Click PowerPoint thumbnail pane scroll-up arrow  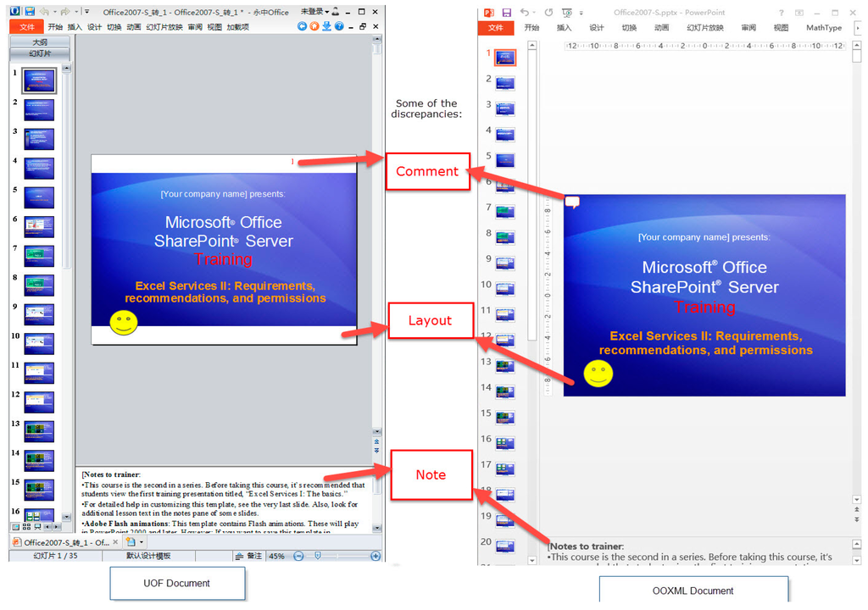[x=532, y=46]
